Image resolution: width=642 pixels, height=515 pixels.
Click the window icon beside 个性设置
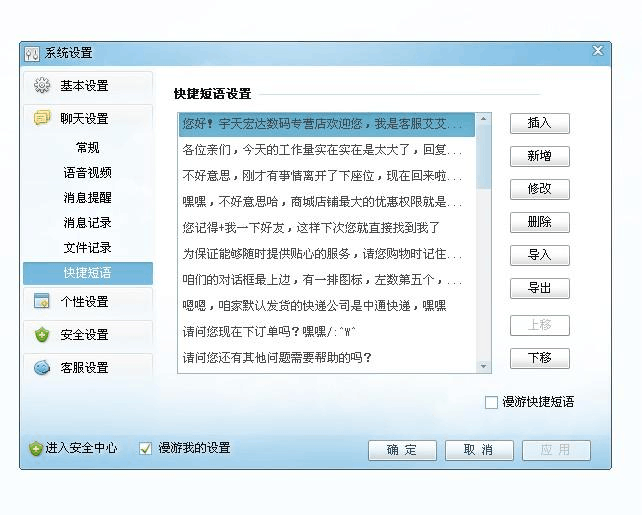pyautogui.click(x=42, y=301)
